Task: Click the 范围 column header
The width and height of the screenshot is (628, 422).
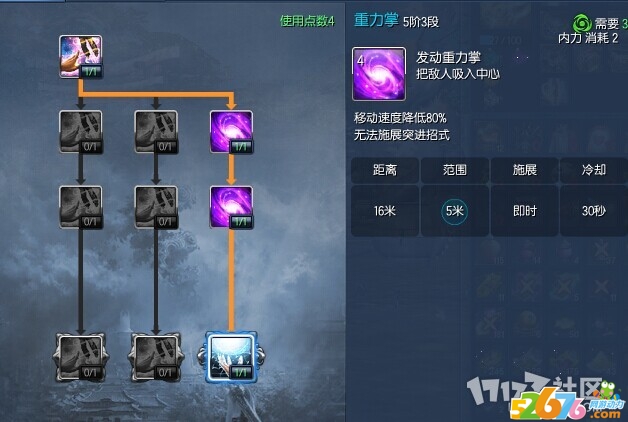Action: coord(455,170)
